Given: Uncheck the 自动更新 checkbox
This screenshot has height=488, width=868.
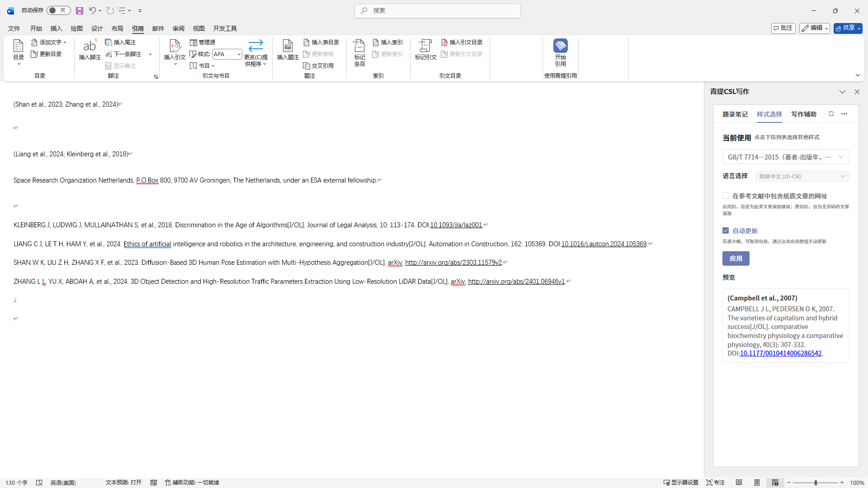Looking at the screenshot, I should 726,230.
